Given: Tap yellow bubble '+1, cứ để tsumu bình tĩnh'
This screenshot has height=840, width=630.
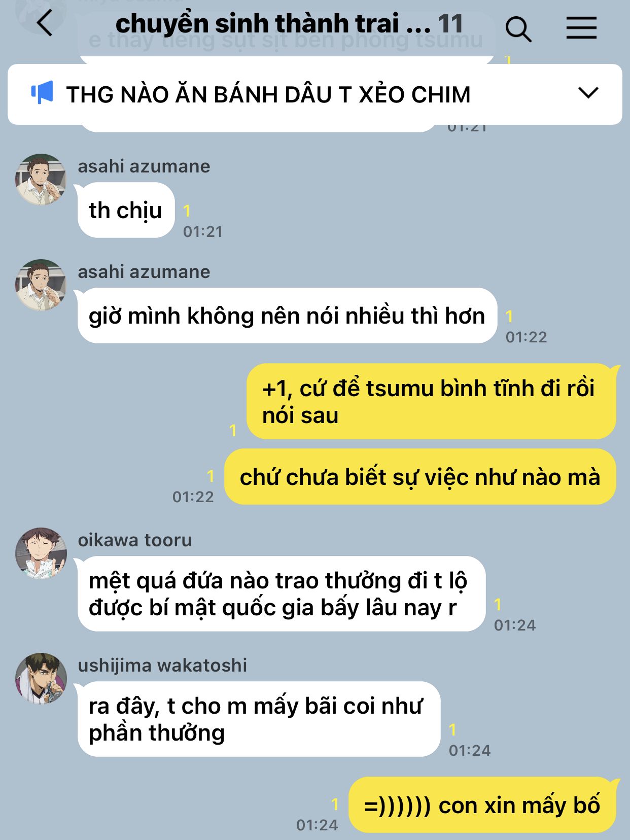Looking at the screenshot, I should [x=431, y=401].
